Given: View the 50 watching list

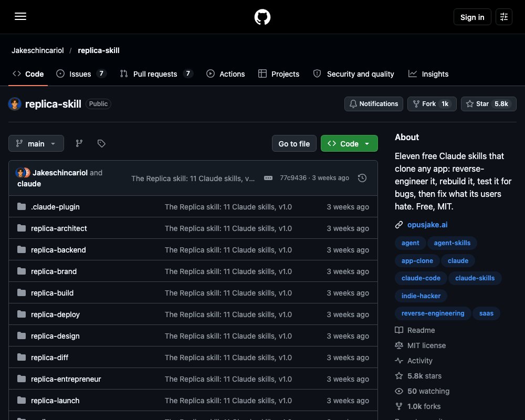Looking at the screenshot, I should click(x=422, y=391).
